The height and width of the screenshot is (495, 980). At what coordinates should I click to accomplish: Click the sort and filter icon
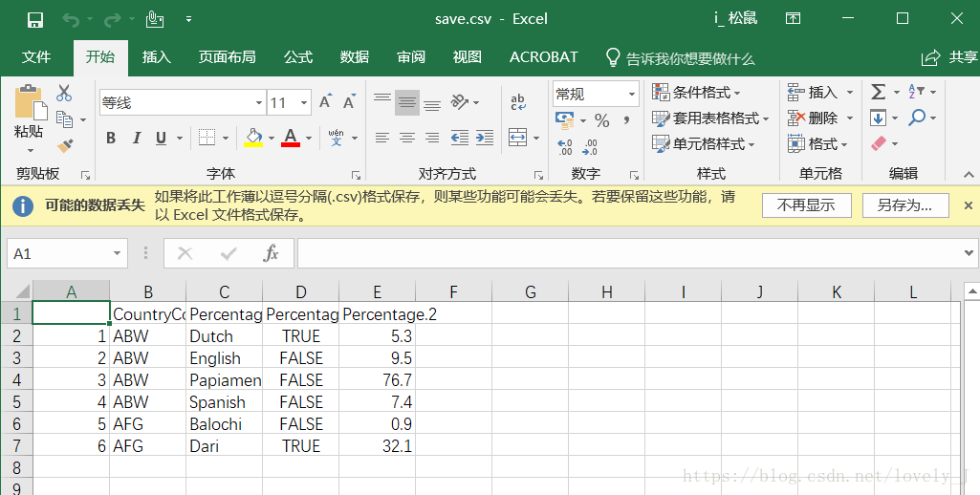click(916, 92)
